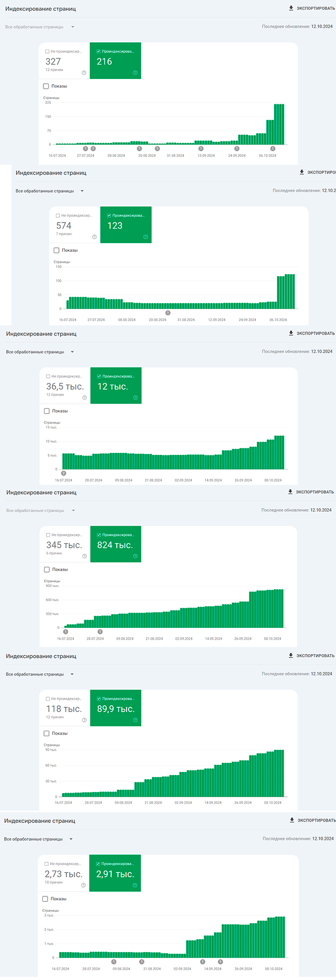Image resolution: width=336 pixels, height=980 pixels.
Task: Tick Показы checkbox under the 574 tile
Action: 56,250
